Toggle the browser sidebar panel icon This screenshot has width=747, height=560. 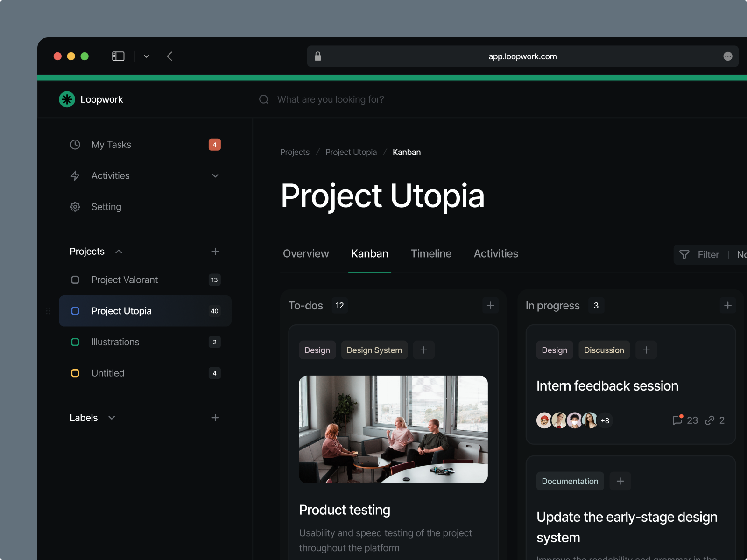tap(118, 56)
